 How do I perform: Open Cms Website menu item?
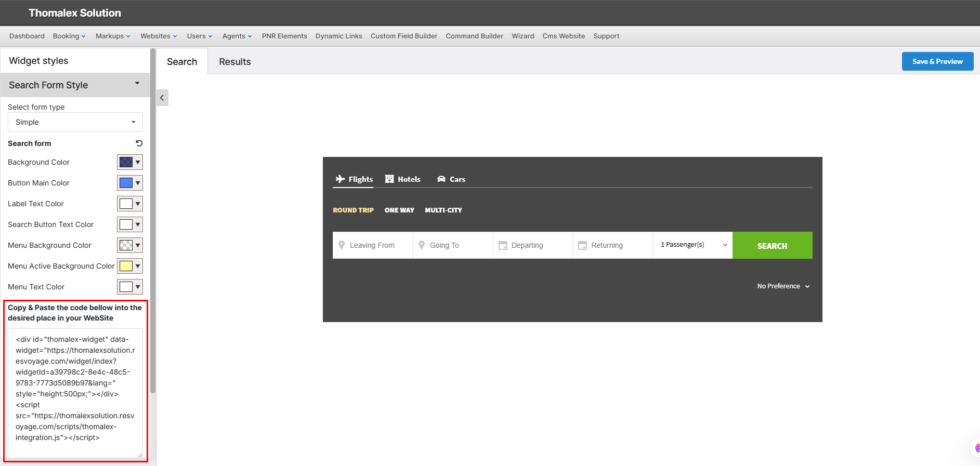(x=564, y=36)
